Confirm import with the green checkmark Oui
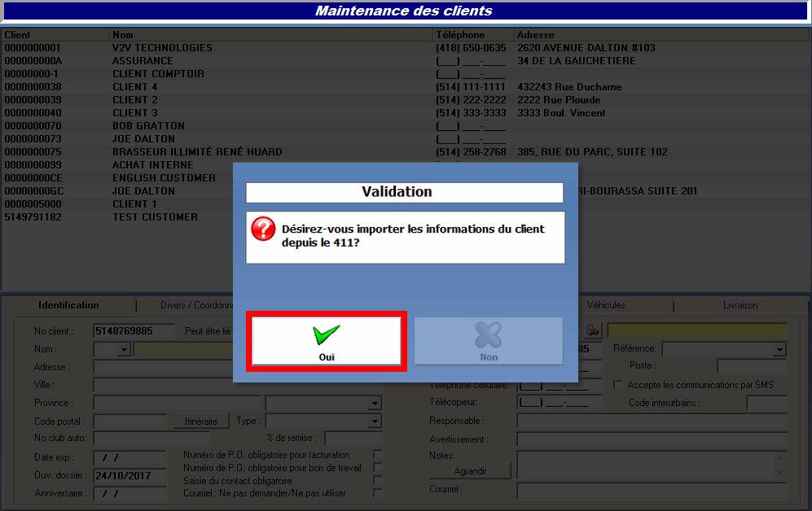The width and height of the screenshot is (812, 511). 327,342
